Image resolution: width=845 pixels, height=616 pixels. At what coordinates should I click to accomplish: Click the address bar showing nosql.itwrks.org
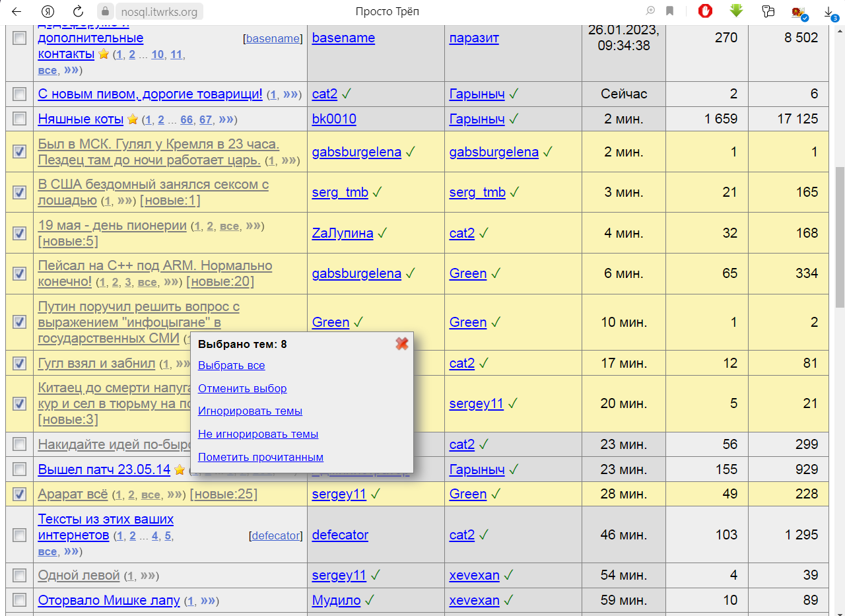point(159,12)
